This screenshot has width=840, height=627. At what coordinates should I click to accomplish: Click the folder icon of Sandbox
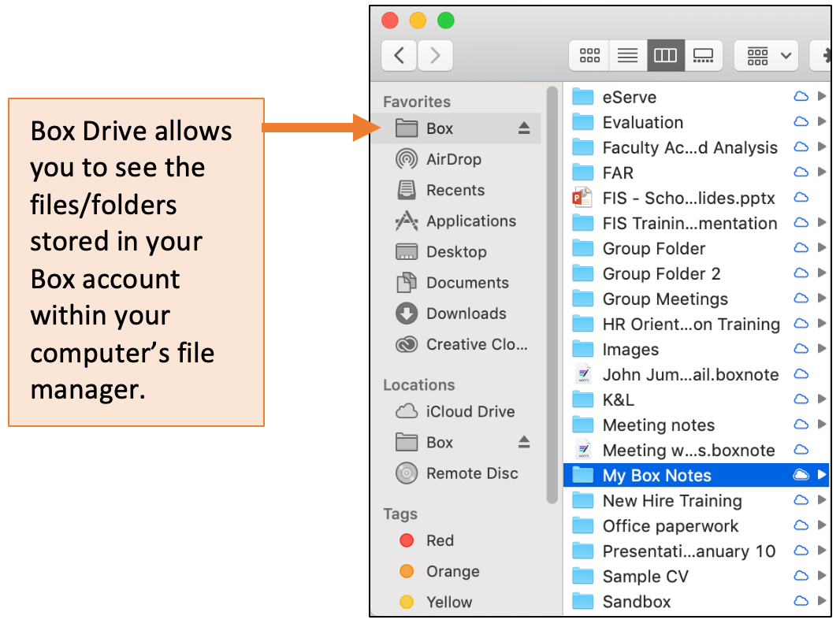click(583, 601)
